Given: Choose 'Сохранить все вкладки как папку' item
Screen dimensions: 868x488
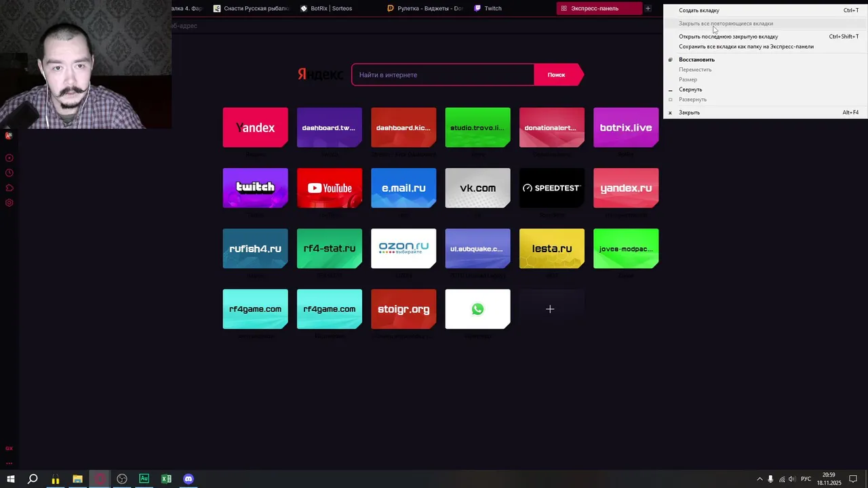Looking at the screenshot, I should click(x=765, y=47).
